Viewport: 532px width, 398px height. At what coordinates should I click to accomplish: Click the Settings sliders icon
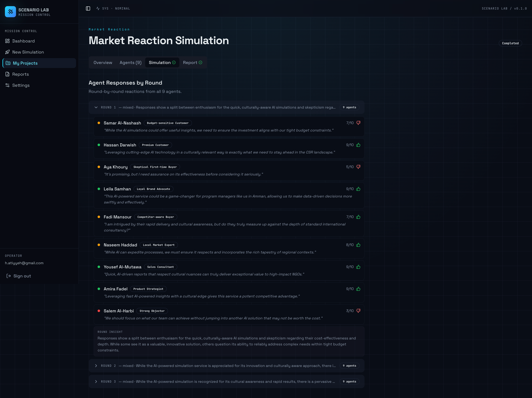(7, 85)
